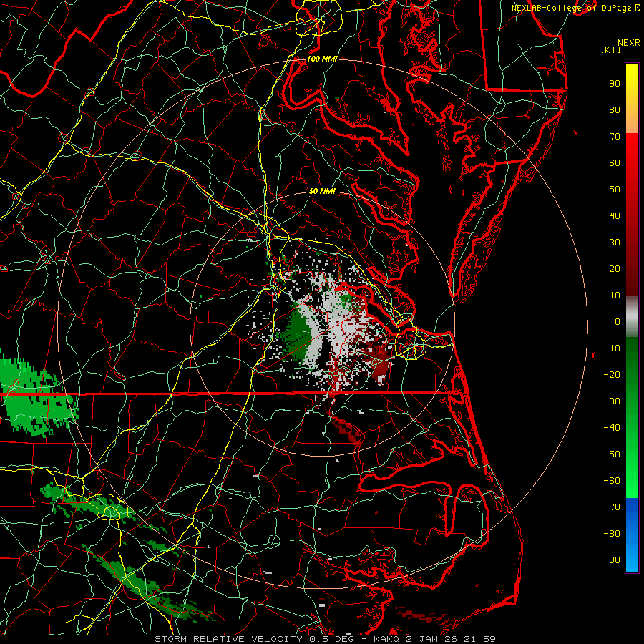Select the 30 value on the velocity scale

click(x=615, y=243)
